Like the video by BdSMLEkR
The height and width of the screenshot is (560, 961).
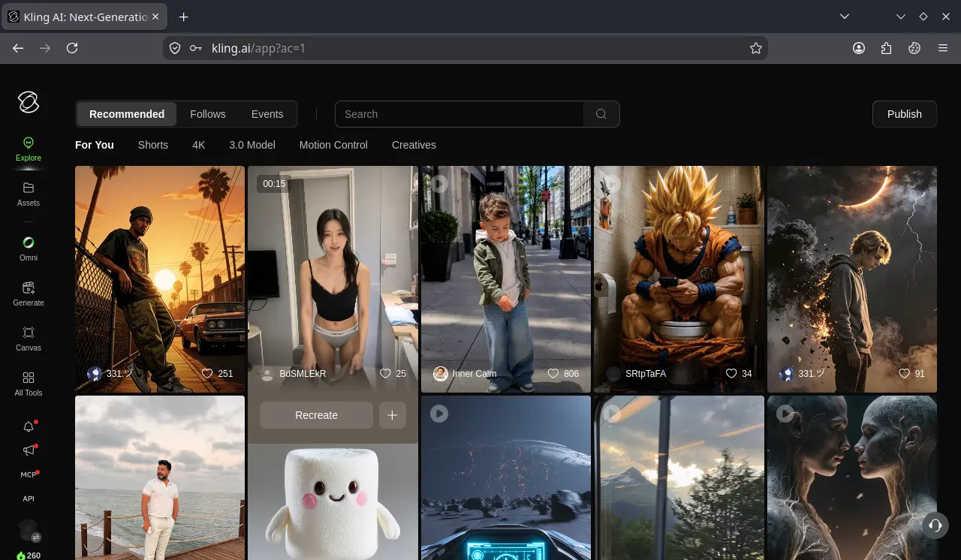point(386,373)
